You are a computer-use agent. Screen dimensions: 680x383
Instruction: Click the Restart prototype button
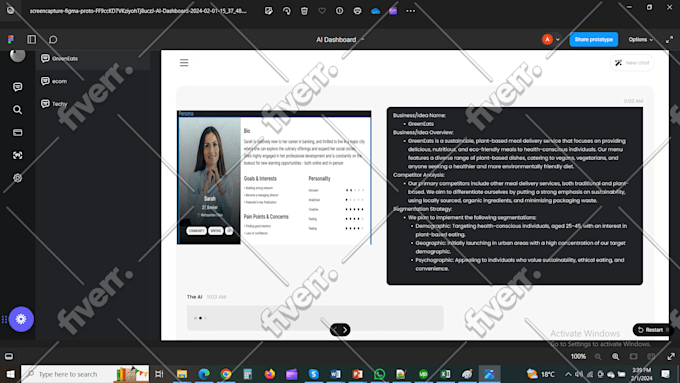[651, 330]
